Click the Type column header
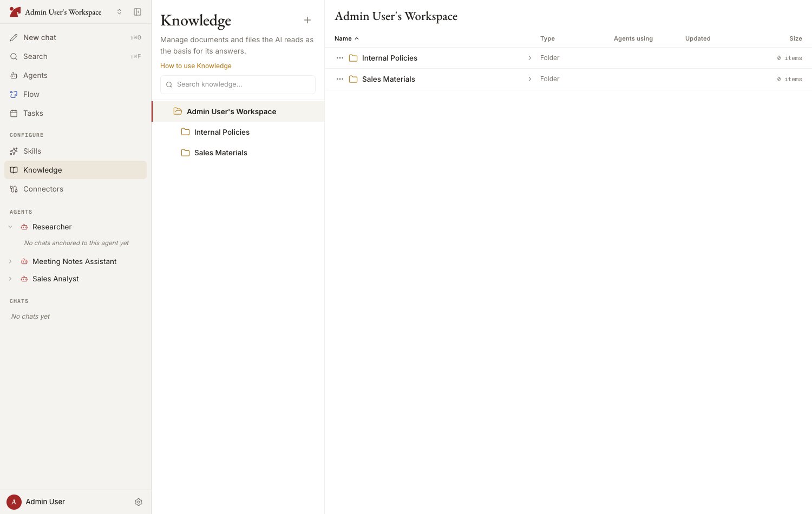This screenshot has width=812, height=514. (x=547, y=38)
